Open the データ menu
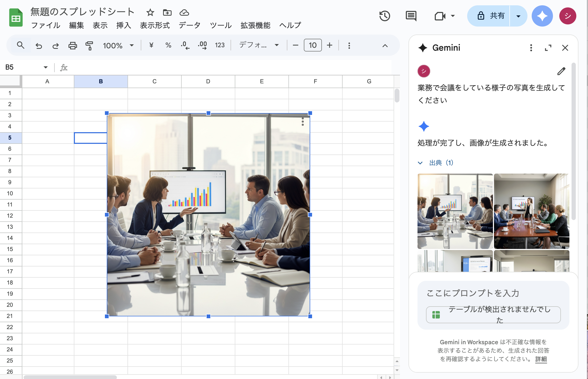Viewport: 588px width, 379px height. pos(189,25)
